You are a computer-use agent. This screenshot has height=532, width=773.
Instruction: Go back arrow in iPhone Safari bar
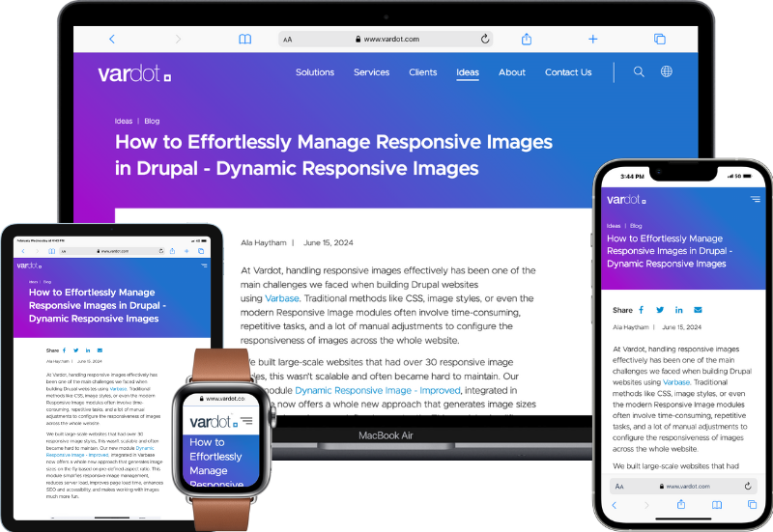615,505
